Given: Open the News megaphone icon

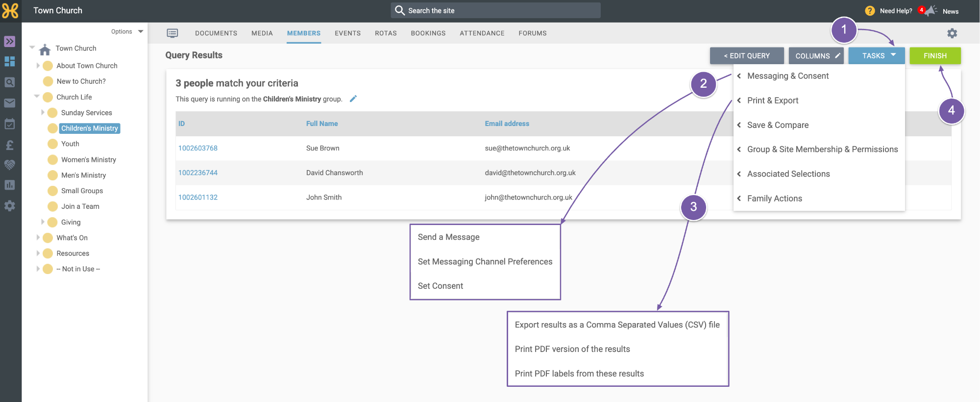Looking at the screenshot, I should 930,11.
